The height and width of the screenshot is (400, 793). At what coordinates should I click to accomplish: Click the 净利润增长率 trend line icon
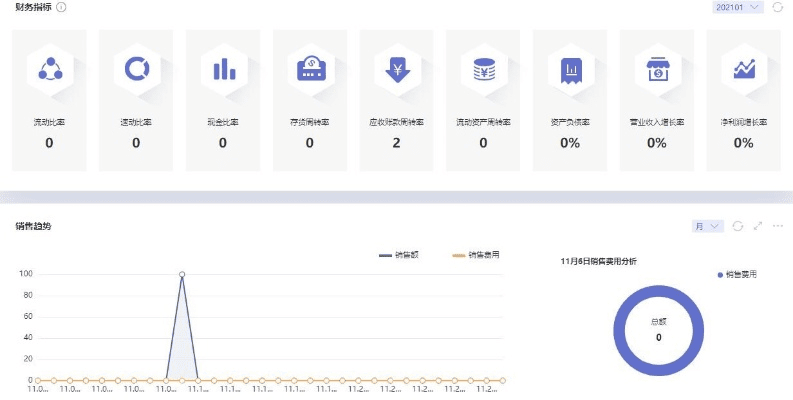point(744,69)
